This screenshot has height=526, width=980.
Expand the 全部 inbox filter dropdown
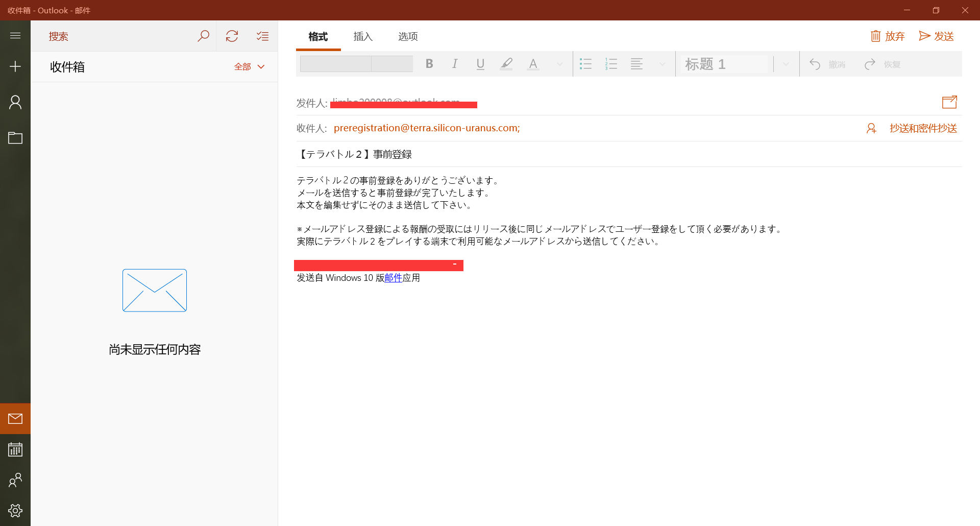click(x=250, y=66)
